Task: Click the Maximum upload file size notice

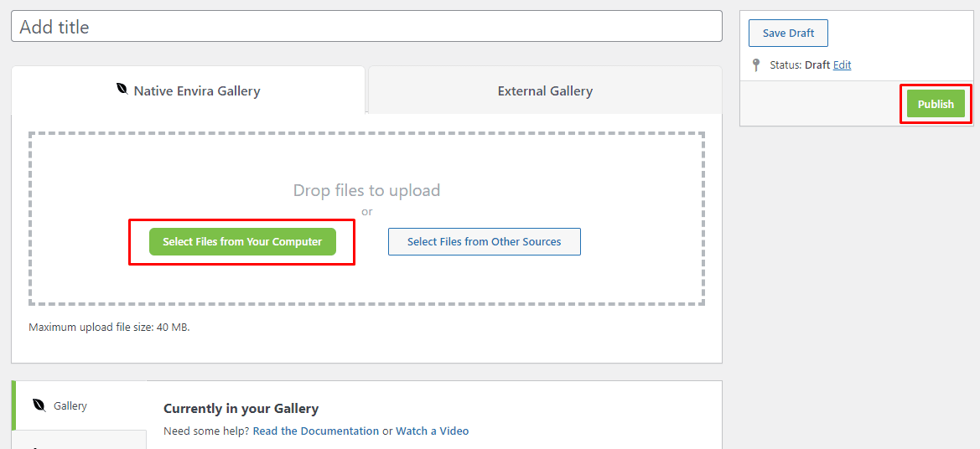Action: [x=109, y=327]
